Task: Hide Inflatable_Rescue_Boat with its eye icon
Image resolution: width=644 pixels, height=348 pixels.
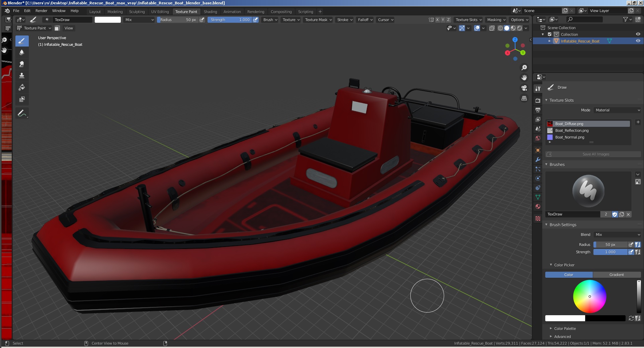Action: tap(638, 41)
